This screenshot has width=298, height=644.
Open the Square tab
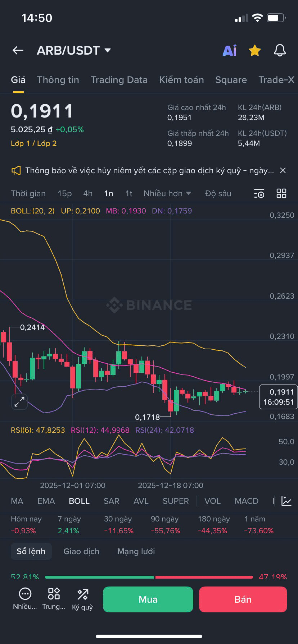coord(231,80)
